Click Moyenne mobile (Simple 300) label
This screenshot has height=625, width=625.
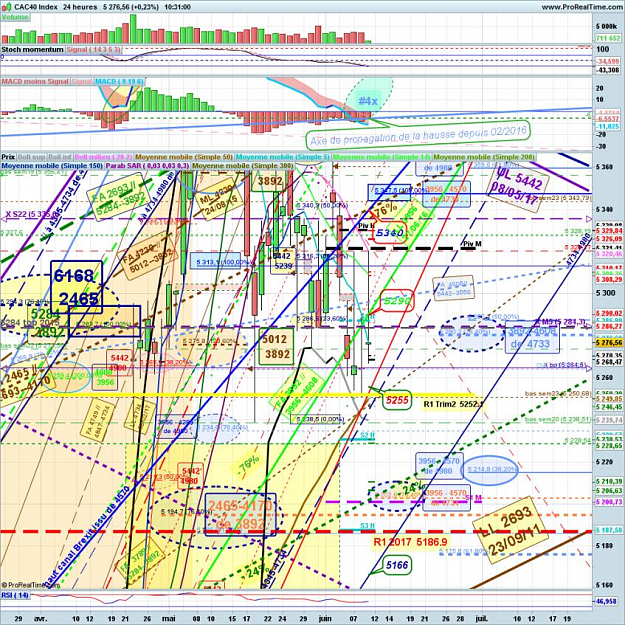(242, 165)
